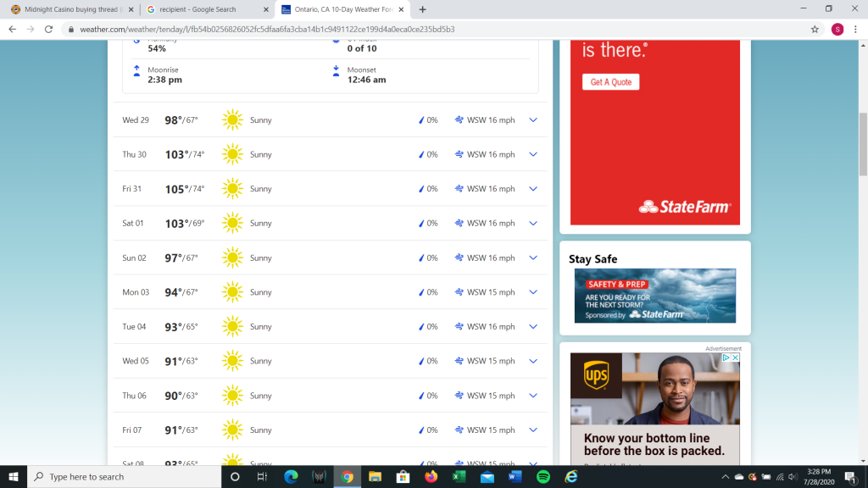Viewport: 868px width, 488px height.
Task: Open Internet Explorer from taskbar
Action: (x=570, y=476)
